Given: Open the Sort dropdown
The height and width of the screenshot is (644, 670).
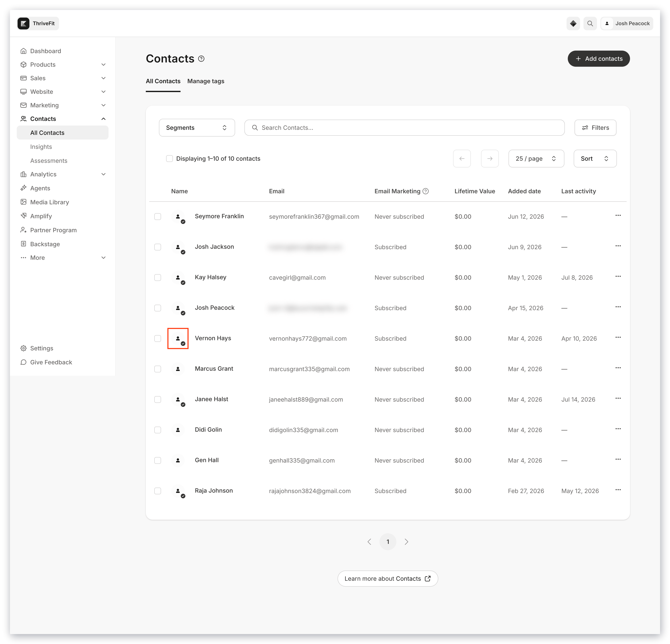Looking at the screenshot, I should 595,158.
